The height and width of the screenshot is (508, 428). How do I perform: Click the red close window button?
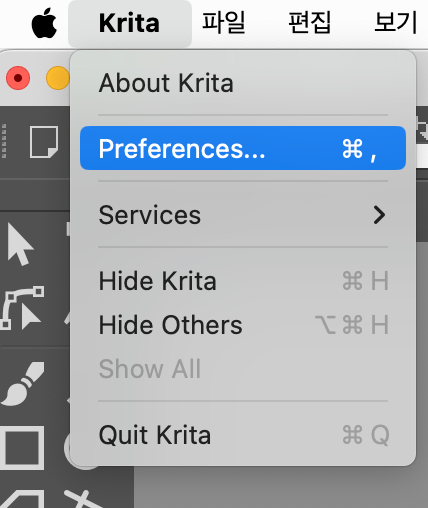point(18,78)
